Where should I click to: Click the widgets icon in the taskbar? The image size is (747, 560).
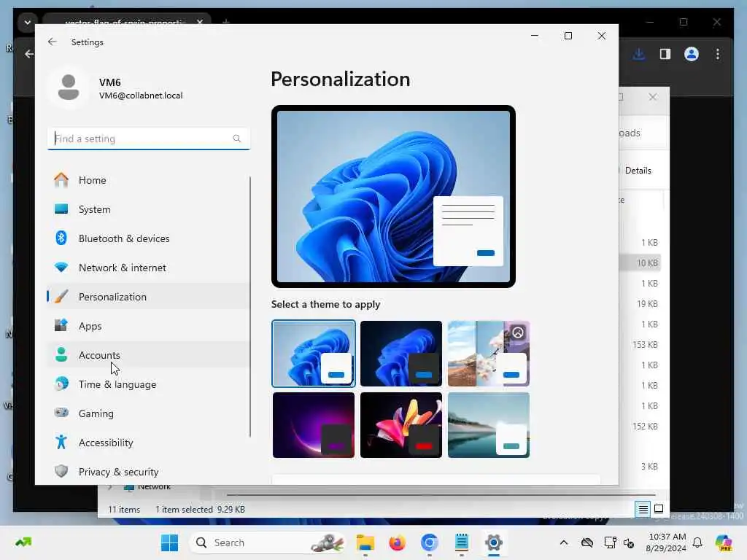(23, 542)
